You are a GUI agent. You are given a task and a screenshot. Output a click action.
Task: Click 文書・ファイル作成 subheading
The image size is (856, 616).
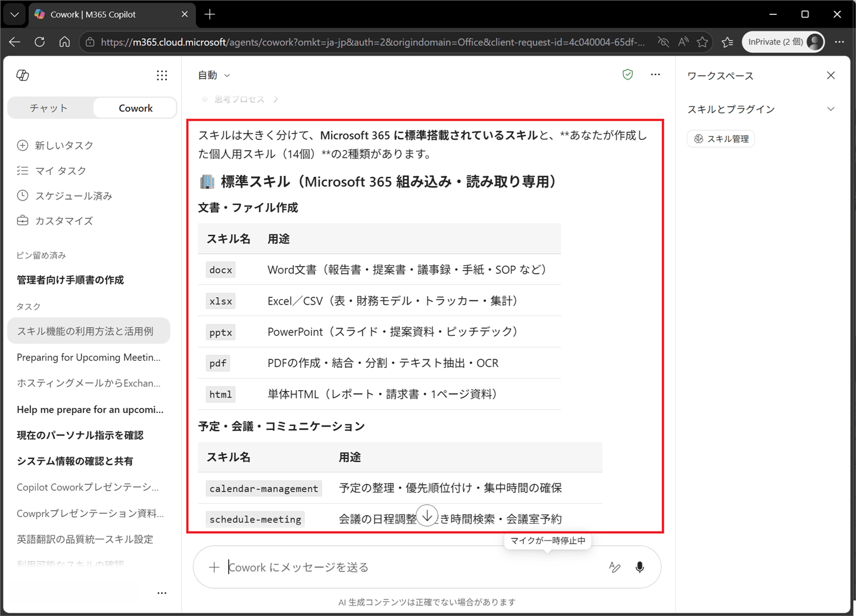pyautogui.click(x=248, y=208)
